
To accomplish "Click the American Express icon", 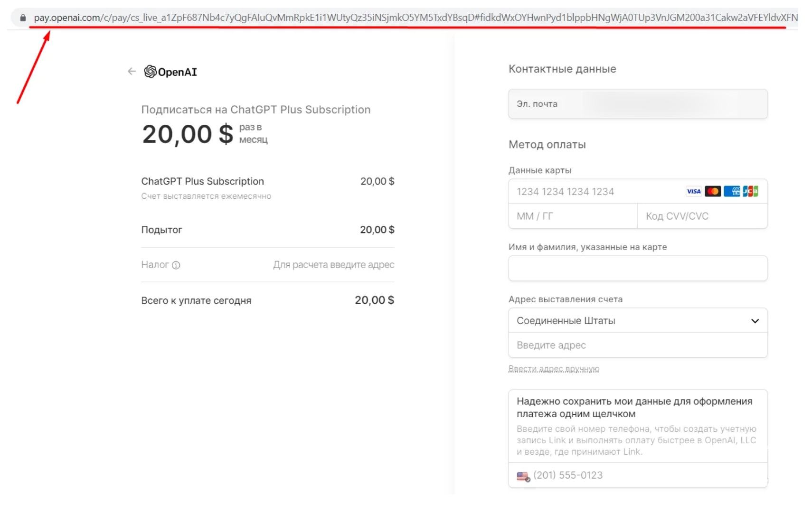I will click(x=732, y=191).
